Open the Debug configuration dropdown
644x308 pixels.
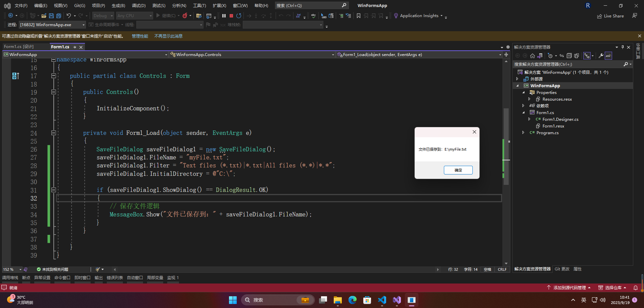coord(103,16)
